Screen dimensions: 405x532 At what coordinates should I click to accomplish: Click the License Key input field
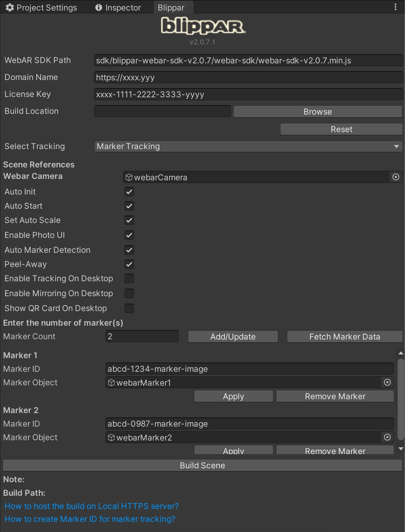248,95
